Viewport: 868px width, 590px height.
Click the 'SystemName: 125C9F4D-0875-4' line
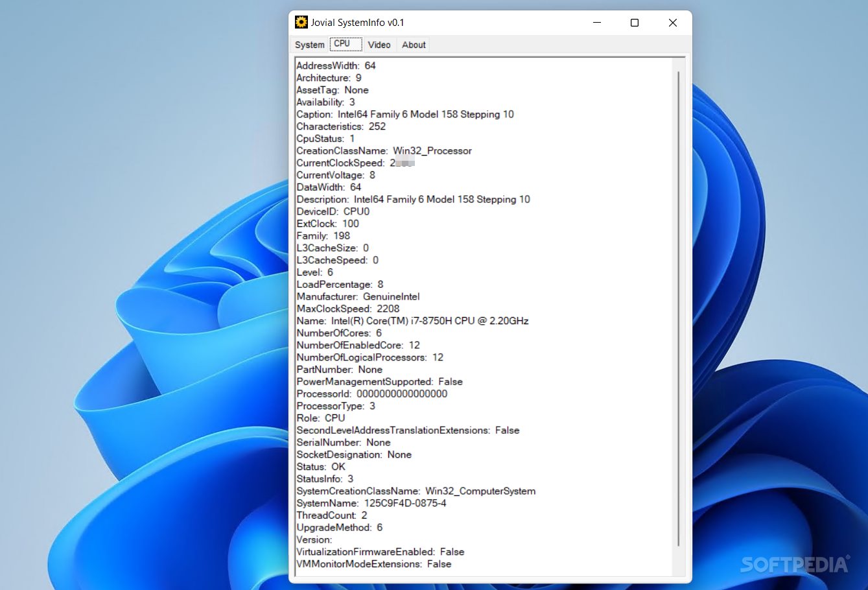pos(371,503)
